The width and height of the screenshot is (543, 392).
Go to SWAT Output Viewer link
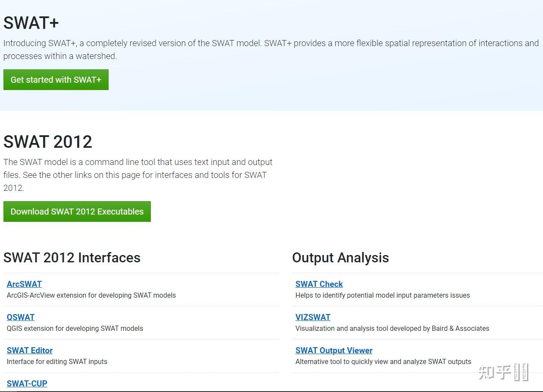click(334, 350)
